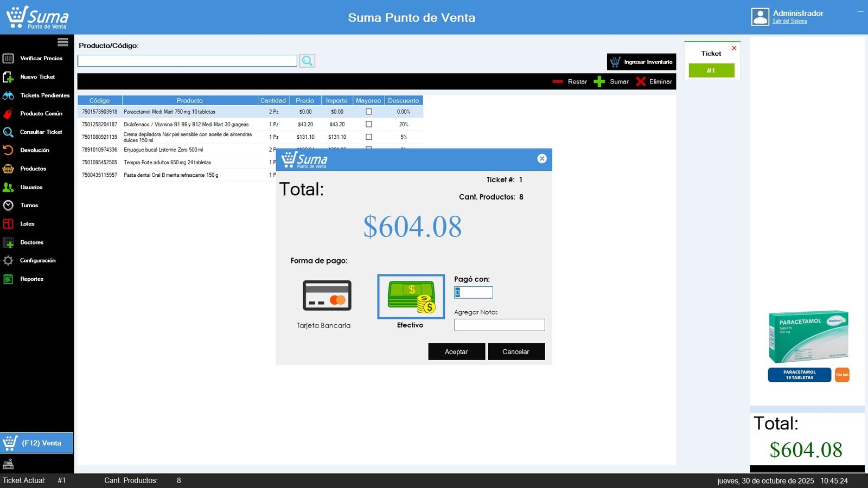Viewport: 868px width, 488px height.
Task: Click the cash register icon at bottom-left
Action: click(x=8, y=464)
